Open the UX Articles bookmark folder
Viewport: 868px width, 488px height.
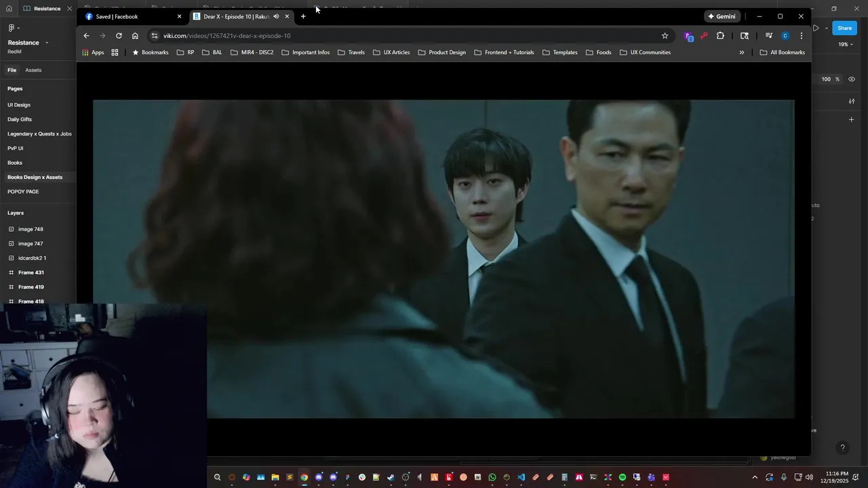click(391, 52)
